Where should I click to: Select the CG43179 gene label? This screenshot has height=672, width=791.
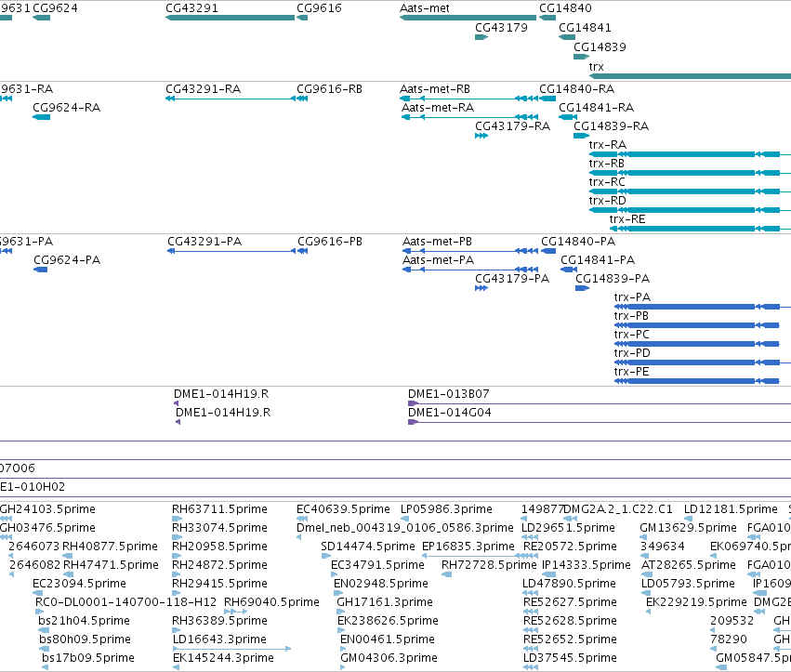click(501, 28)
